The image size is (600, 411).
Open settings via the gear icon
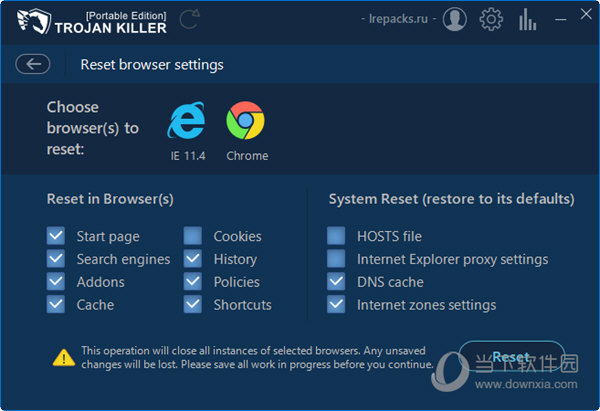(491, 19)
